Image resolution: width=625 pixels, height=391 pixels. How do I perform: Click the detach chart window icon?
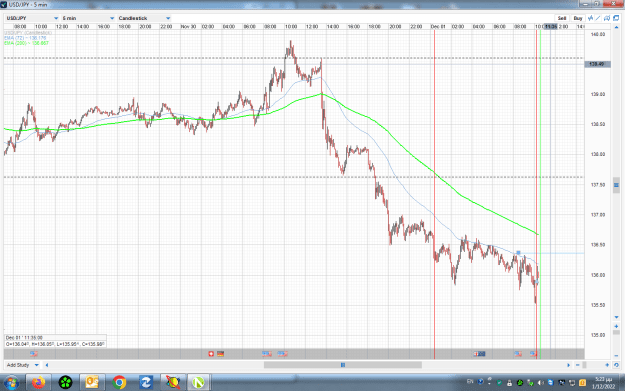click(x=616, y=18)
